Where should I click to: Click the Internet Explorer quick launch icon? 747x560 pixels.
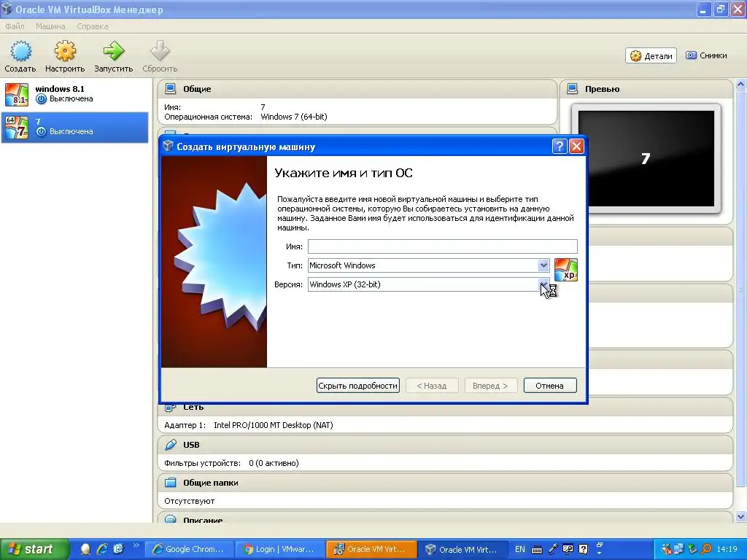(x=102, y=549)
